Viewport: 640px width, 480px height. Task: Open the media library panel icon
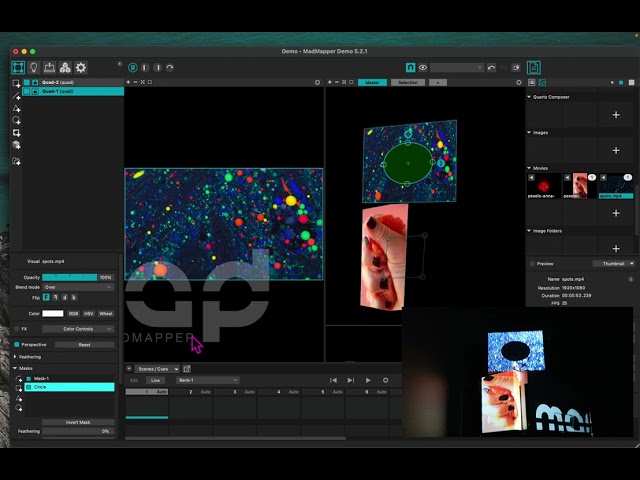(533, 67)
